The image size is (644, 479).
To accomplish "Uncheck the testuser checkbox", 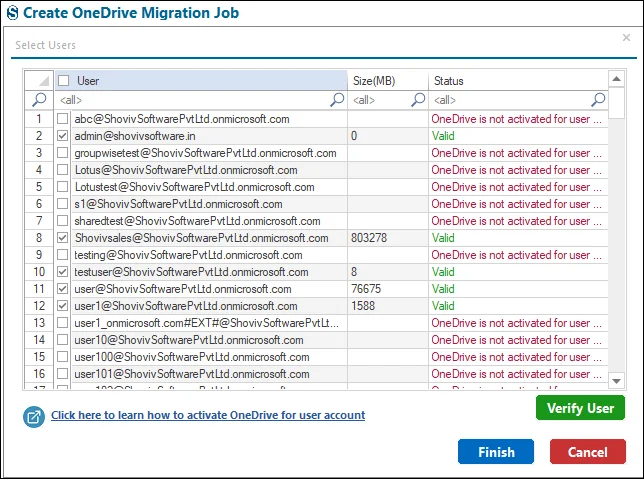I will [62, 272].
